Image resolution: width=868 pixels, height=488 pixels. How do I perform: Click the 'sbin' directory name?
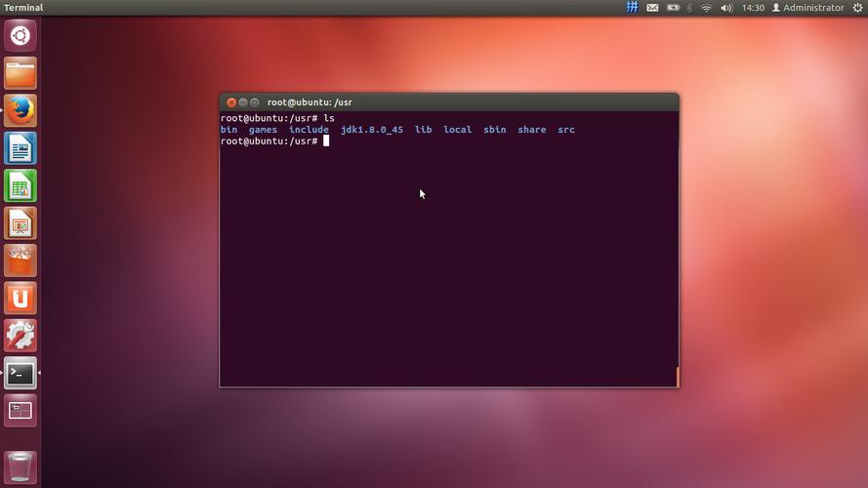(495, 130)
